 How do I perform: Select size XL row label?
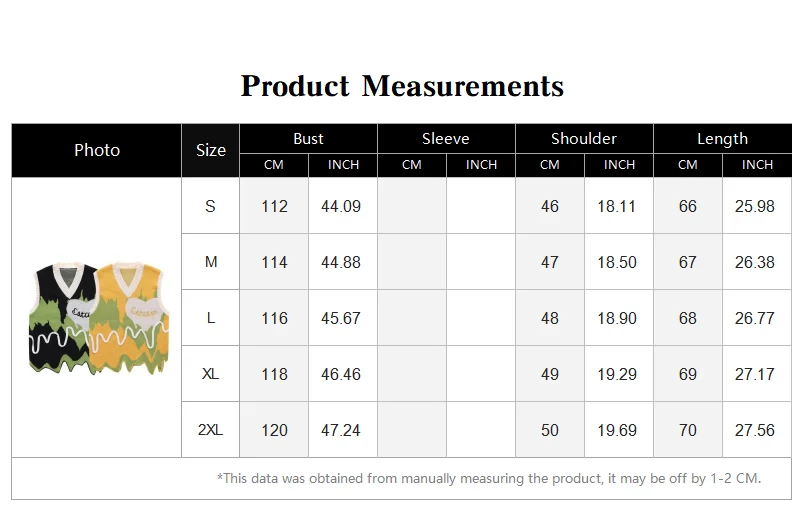tap(210, 374)
